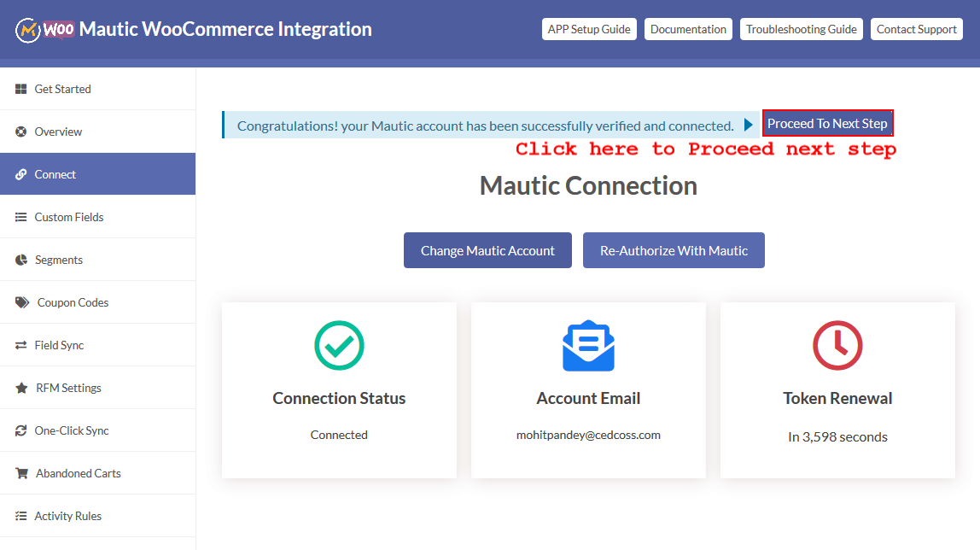Click the Connected status value
The image size is (980, 550).
click(339, 435)
